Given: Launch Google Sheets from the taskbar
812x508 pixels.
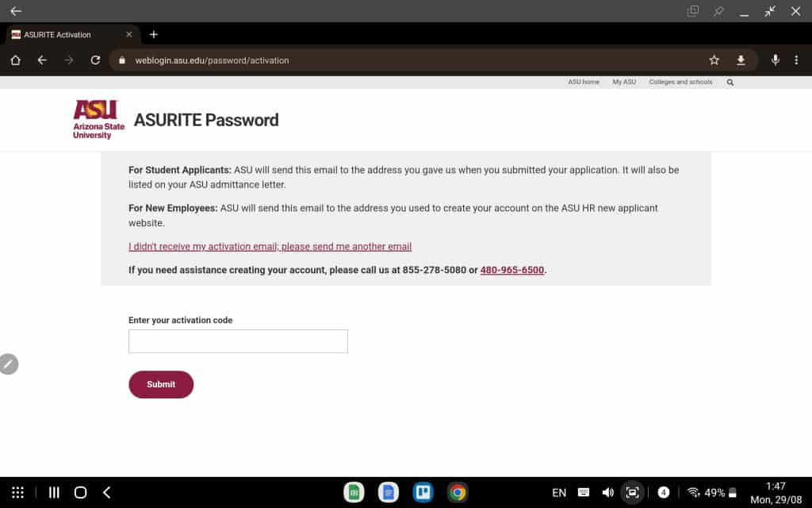Looking at the screenshot, I should point(353,492).
